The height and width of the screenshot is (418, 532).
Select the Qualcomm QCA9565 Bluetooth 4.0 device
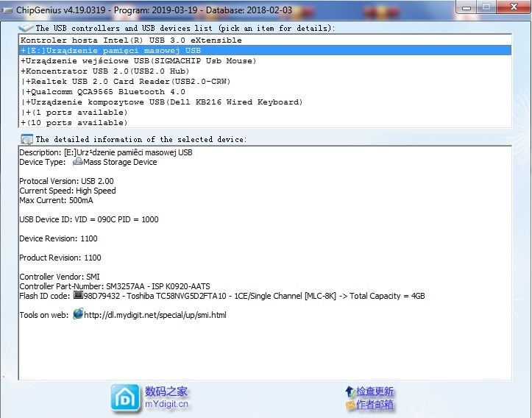click(x=265, y=92)
